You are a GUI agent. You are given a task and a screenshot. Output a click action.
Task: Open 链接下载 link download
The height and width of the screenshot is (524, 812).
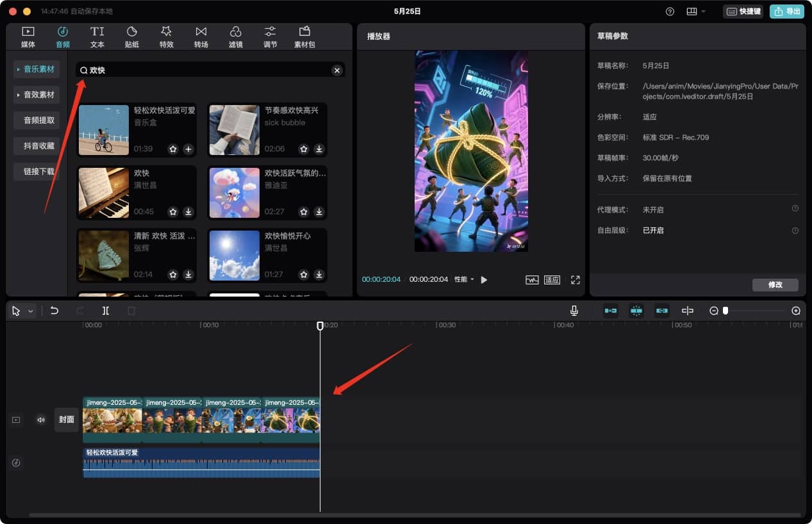coord(37,172)
